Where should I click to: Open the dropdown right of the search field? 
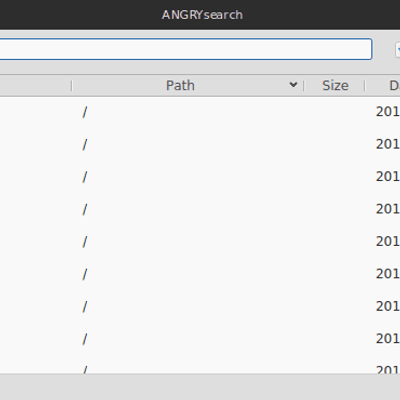(x=398, y=50)
